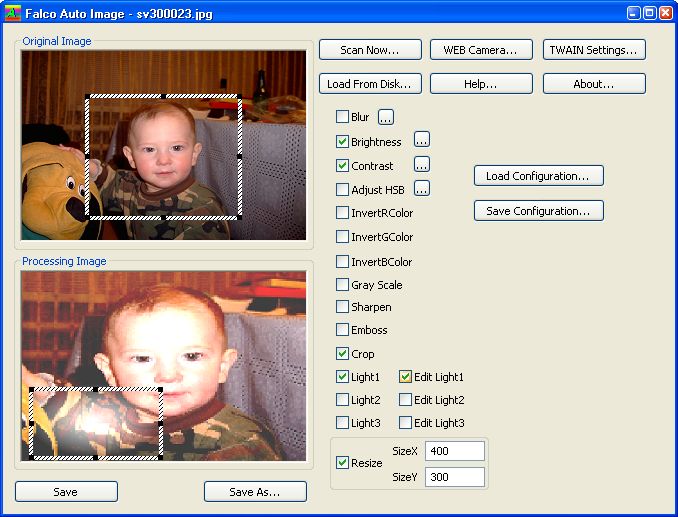Enable the Edit Light2 checkbox
The height and width of the screenshot is (517, 678).
click(405, 399)
